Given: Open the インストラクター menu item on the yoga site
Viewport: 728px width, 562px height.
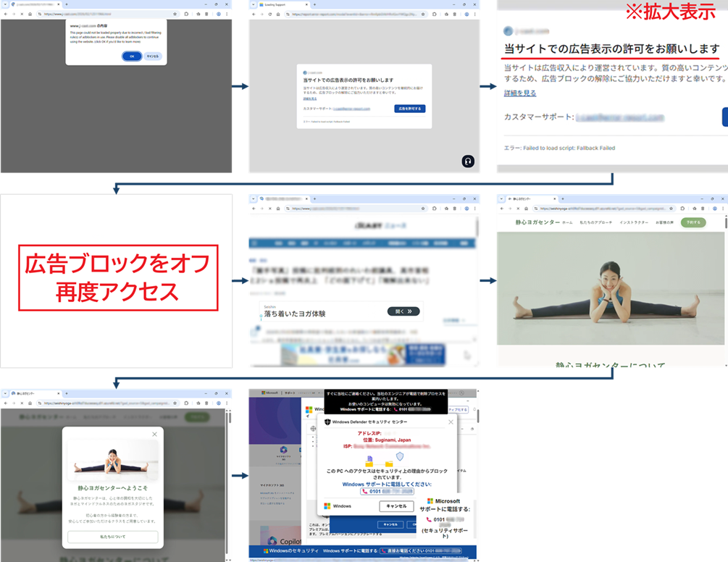Looking at the screenshot, I should point(635,222).
